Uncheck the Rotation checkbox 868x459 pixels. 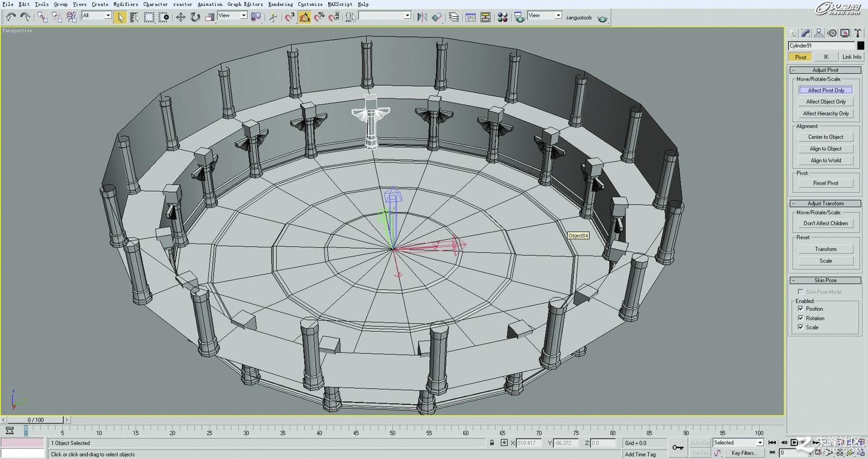tap(801, 318)
